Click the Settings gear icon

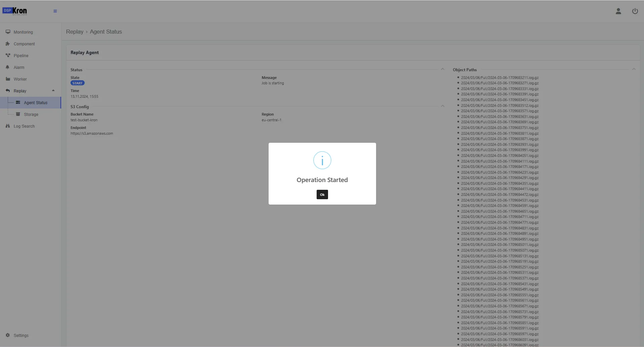tap(8, 335)
